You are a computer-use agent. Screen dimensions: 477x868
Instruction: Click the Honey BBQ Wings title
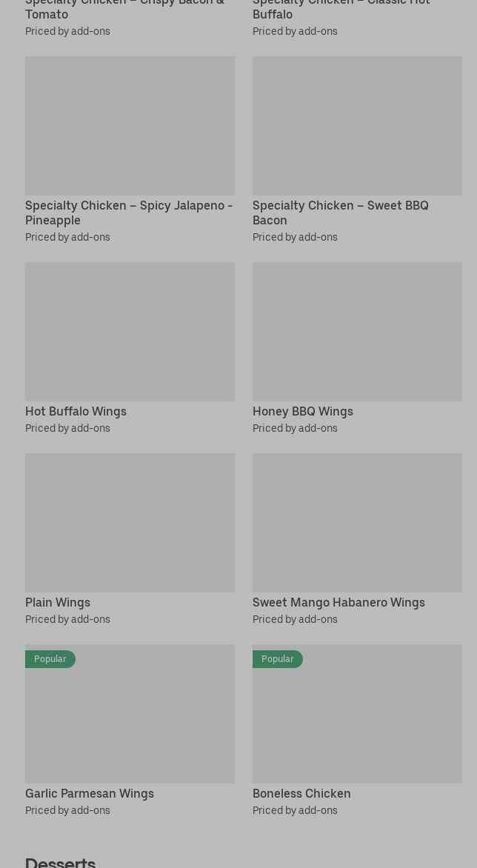[302, 411]
